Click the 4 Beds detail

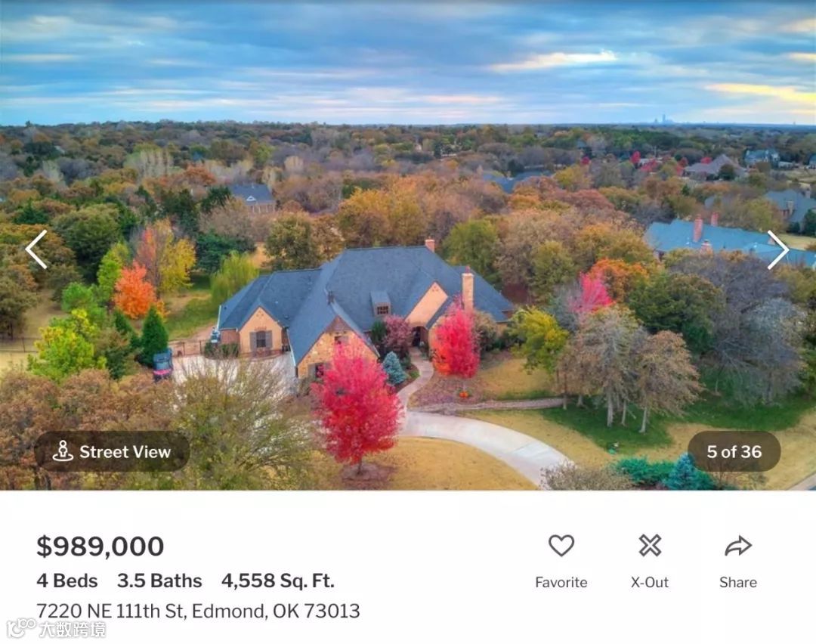[67, 581]
